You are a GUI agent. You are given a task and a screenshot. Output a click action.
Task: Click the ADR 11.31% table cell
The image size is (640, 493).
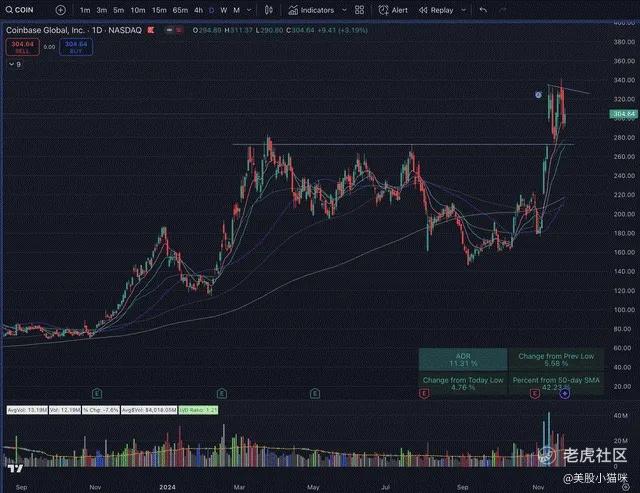coord(463,360)
